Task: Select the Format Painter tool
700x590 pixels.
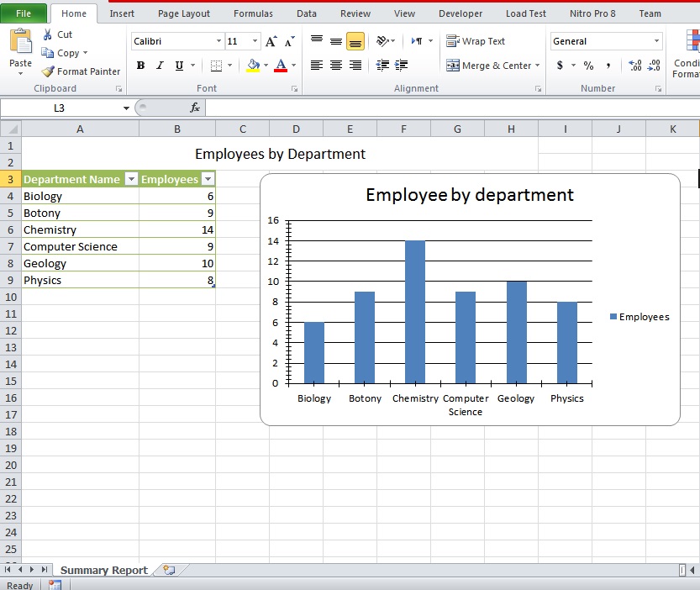Action: tap(81, 71)
